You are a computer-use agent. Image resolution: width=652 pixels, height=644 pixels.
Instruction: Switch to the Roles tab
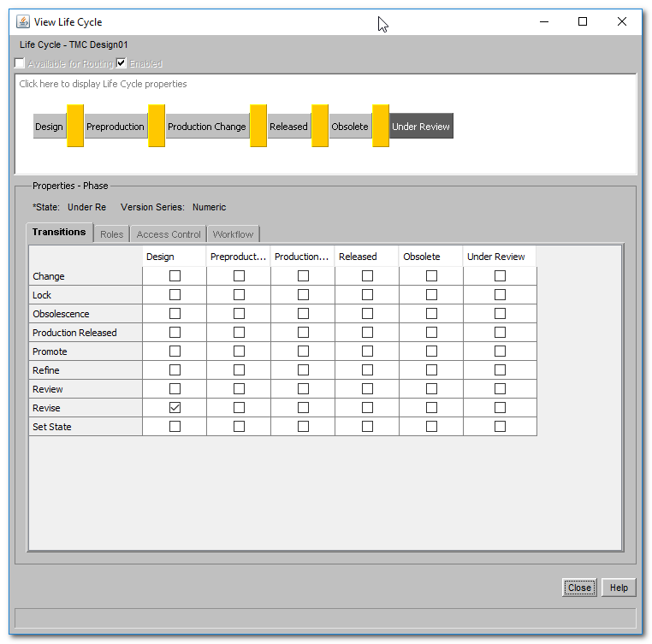pos(111,234)
